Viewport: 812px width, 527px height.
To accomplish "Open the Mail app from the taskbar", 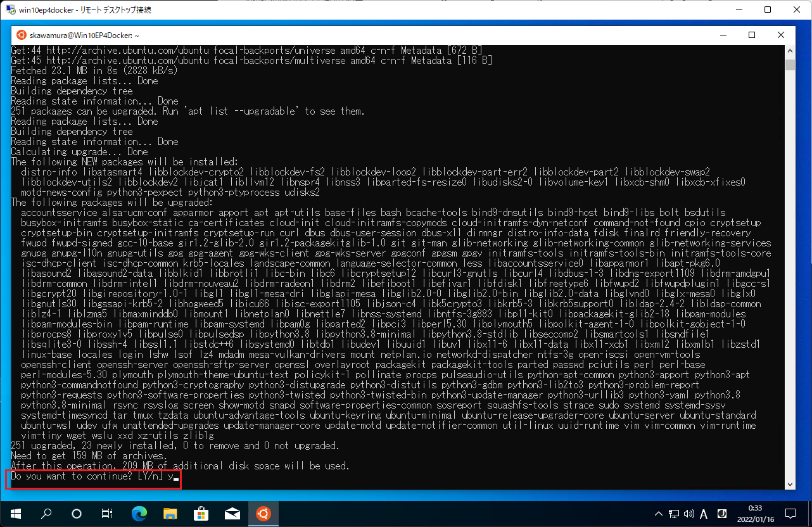I will [232, 512].
